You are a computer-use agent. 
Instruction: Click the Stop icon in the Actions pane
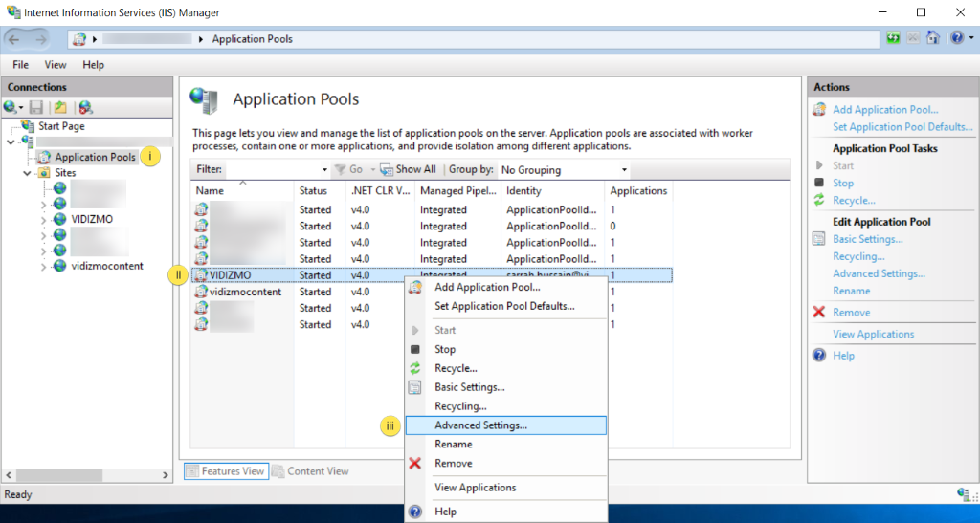(x=819, y=183)
